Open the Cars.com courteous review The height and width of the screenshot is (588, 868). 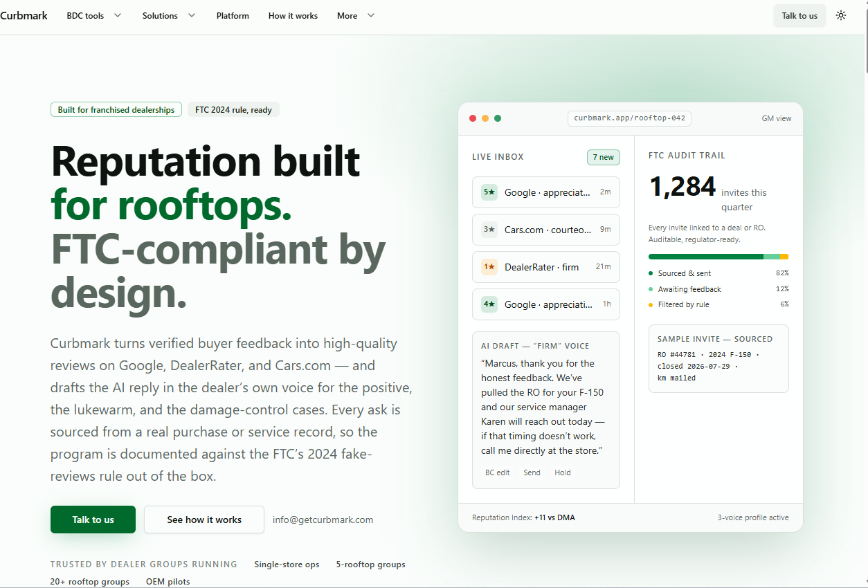pos(546,230)
